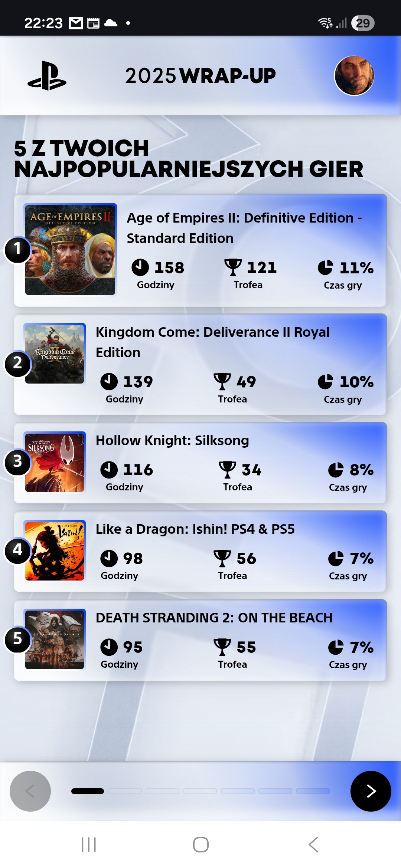Go to next wrap-up slide arrow
The height and width of the screenshot is (868, 401).
click(371, 791)
